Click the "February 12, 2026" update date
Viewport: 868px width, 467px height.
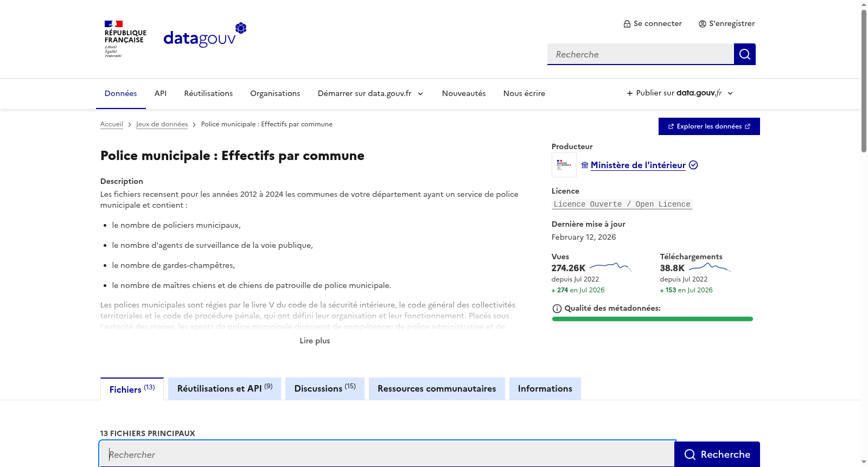(584, 237)
